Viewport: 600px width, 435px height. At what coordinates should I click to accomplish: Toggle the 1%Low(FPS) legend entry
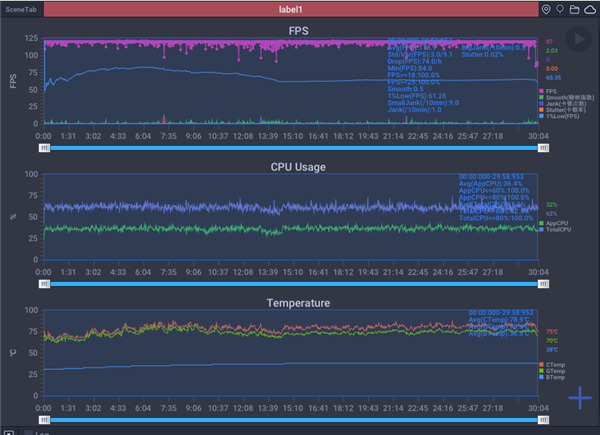559,116
